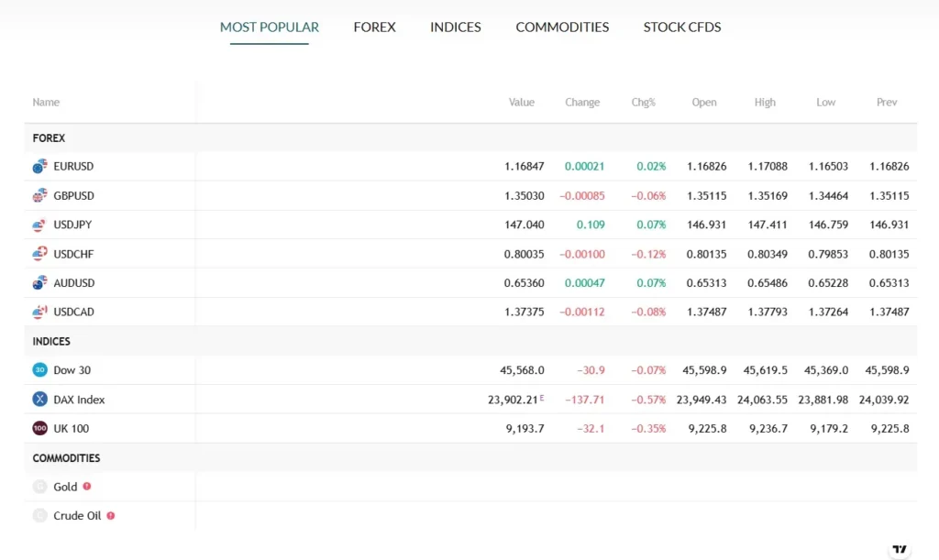This screenshot has width=939, height=560.
Task: Click the warning icon beside Crude Oil
Action: pyautogui.click(x=110, y=516)
